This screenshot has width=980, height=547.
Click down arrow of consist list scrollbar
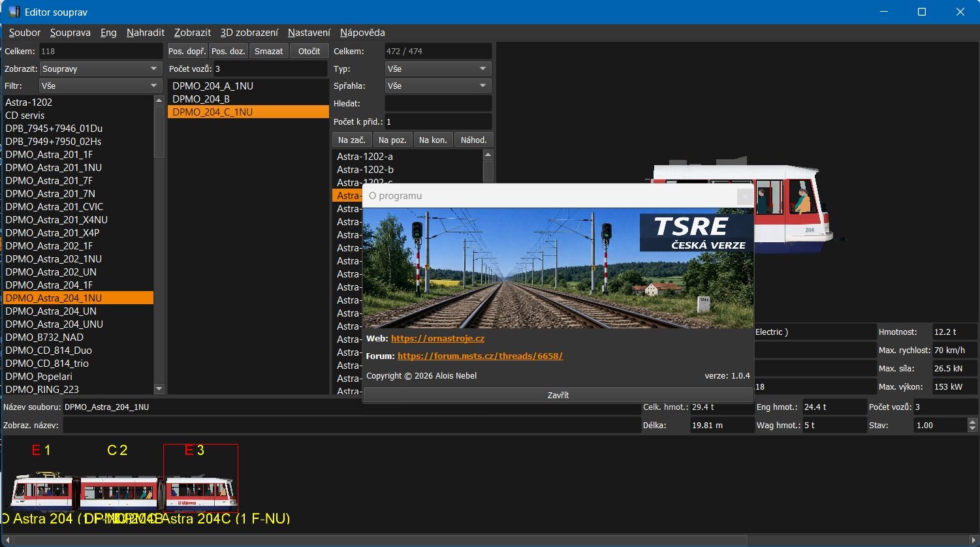coord(159,389)
